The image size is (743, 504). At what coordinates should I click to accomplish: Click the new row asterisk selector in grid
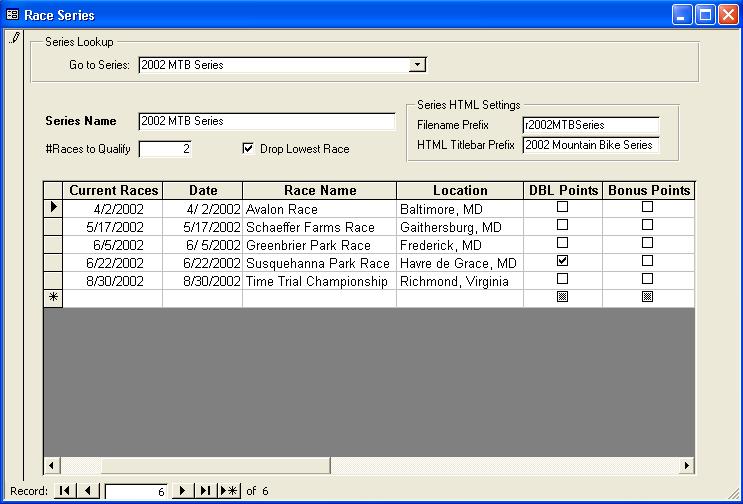coord(53,298)
